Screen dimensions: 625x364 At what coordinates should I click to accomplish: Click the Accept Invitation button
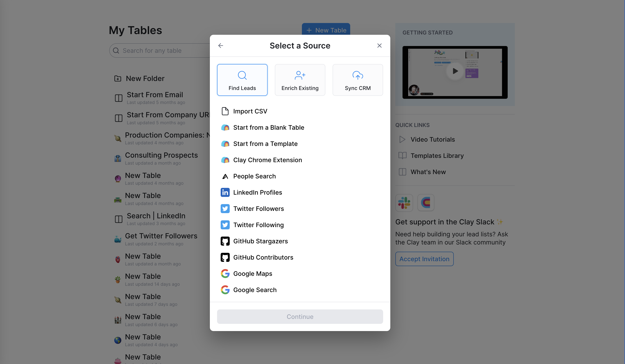pyautogui.click(x=424, y=259)
